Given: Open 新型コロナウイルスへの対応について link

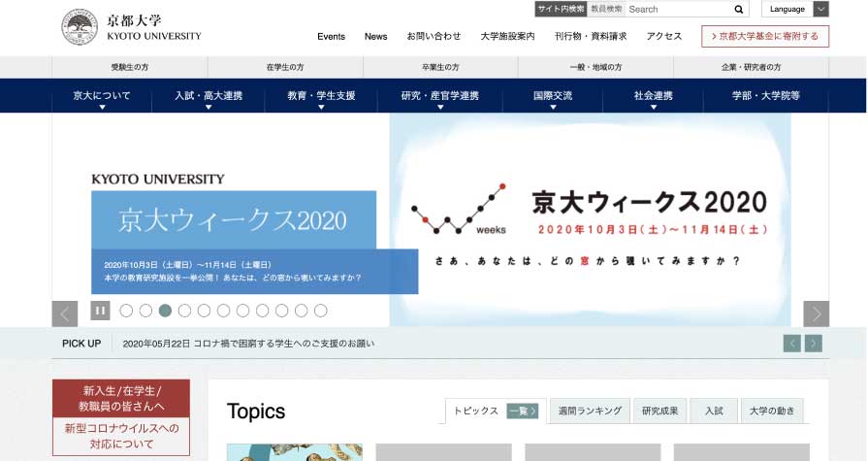Looking at the screenshot, I should coord(121,436).
